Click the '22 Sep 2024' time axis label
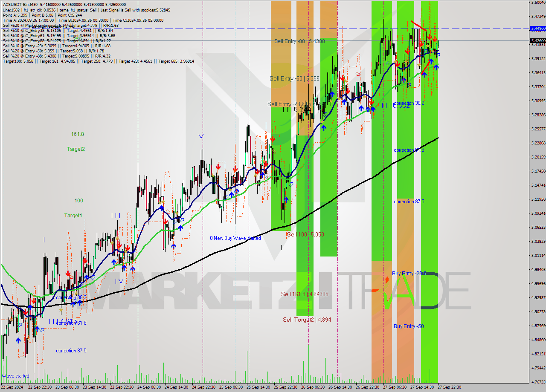 click(x=12, y=387)
